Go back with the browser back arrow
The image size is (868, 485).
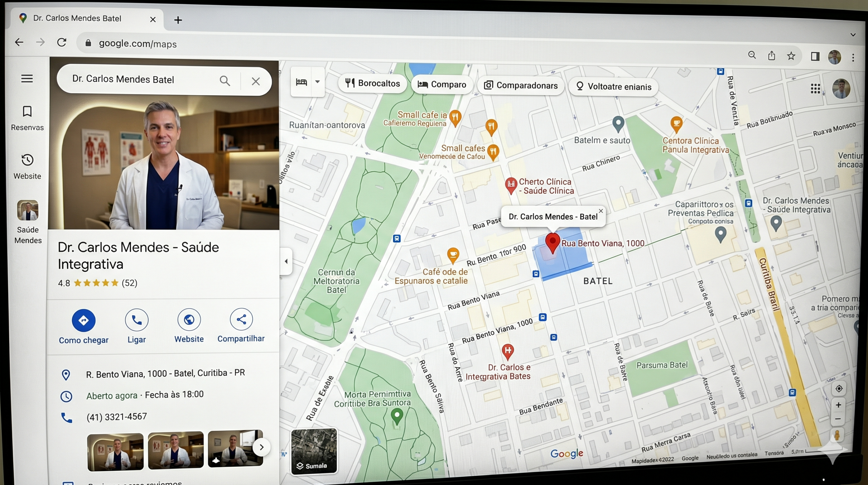(x=19, y=42)
